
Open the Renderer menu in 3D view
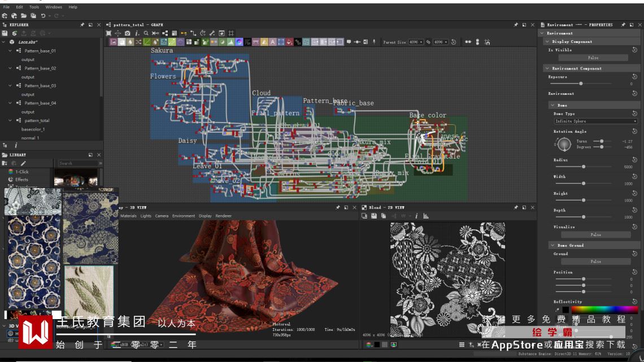[x=223, y=216]
